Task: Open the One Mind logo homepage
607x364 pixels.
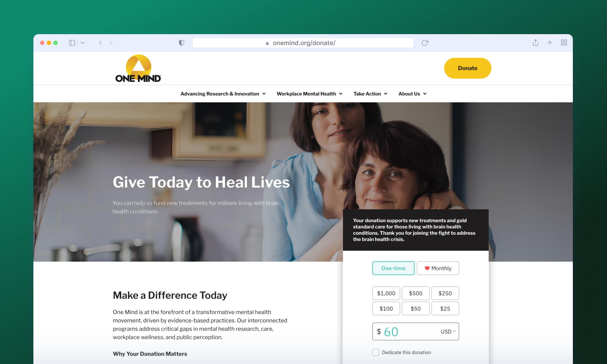Action: (x=138, y=69)
